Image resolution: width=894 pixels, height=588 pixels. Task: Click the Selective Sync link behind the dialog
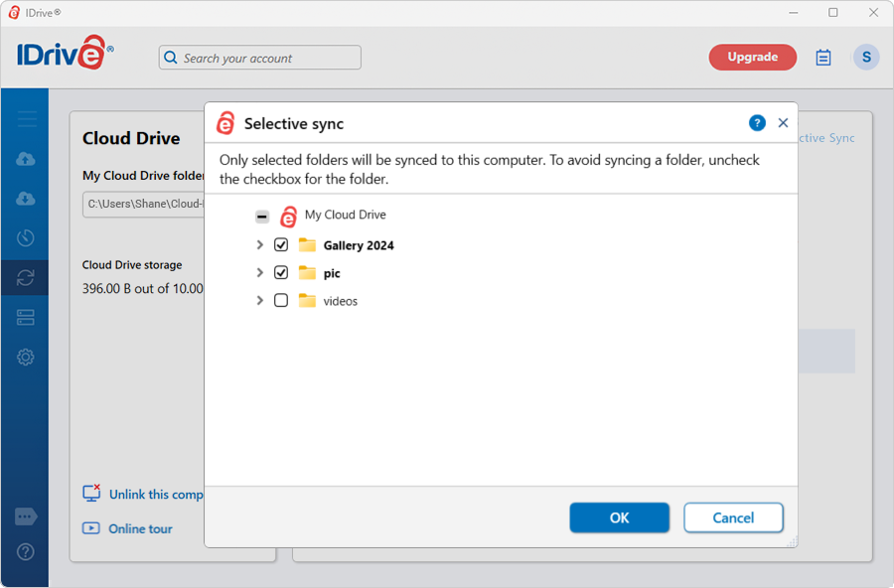pos(826,138)
